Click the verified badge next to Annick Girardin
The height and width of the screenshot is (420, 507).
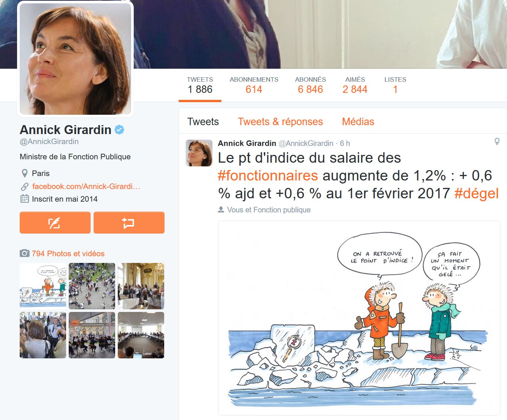coord(119,130)
